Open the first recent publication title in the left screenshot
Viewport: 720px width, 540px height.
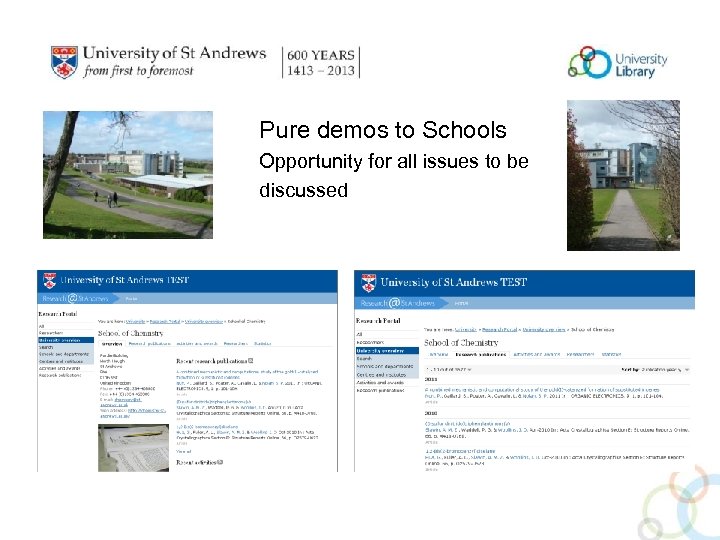pyautogui.click(x=247, y=374)
